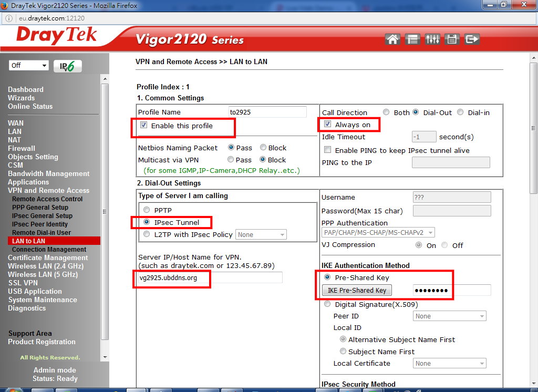Select the PPTP radio button
Screen dimensions: 538x392
(x=147, y=210)
